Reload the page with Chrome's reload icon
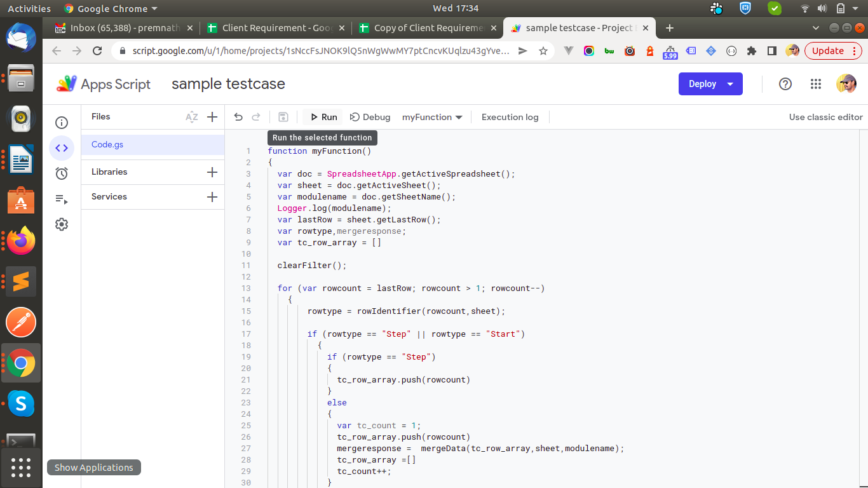This screenshot has height=488, width=868. (97, 51)
